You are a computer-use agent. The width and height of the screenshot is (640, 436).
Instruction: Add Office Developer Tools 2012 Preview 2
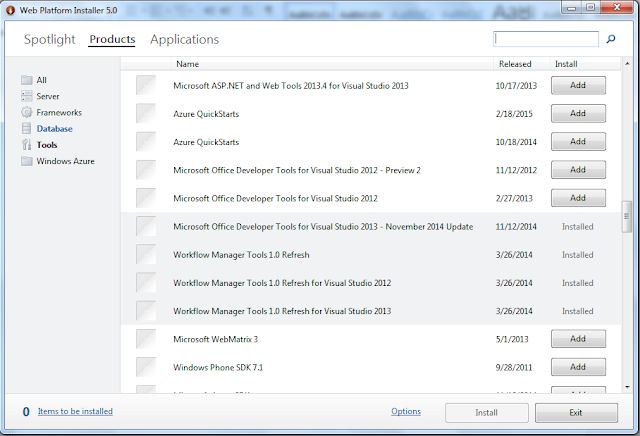[x=578, y=170]
